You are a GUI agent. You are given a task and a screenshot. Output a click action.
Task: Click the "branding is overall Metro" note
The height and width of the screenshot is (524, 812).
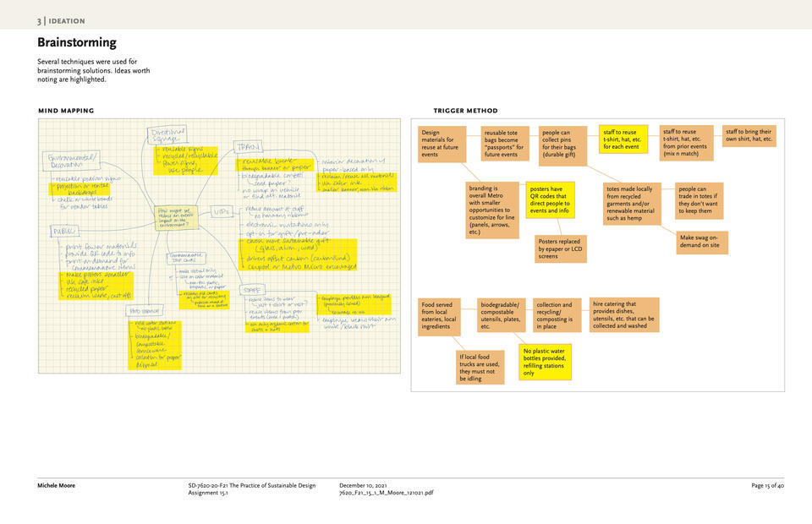click(x=492, y=210)
